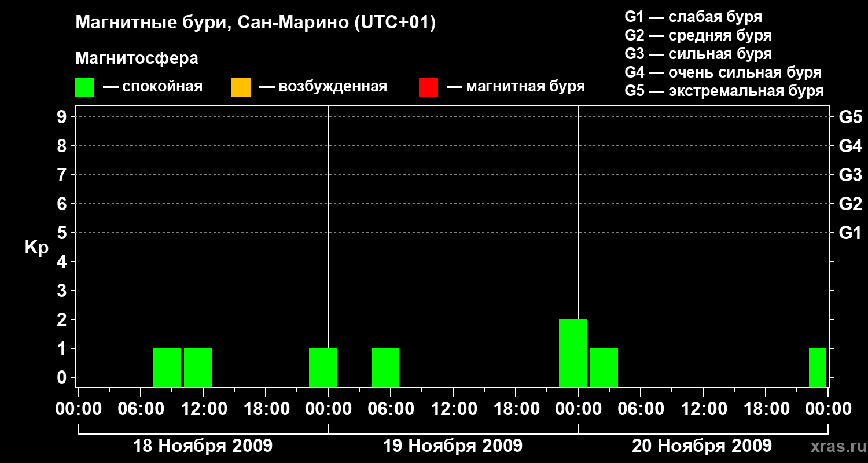Click the 'G4' right axis label
Screen dimensions: 868x463
tap(850, 146)
